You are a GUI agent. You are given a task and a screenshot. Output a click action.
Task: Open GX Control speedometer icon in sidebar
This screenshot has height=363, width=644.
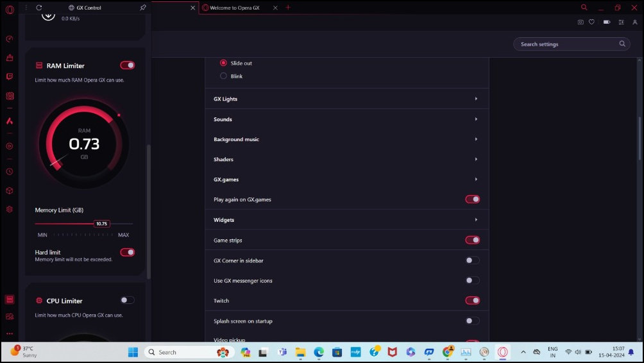10,39
